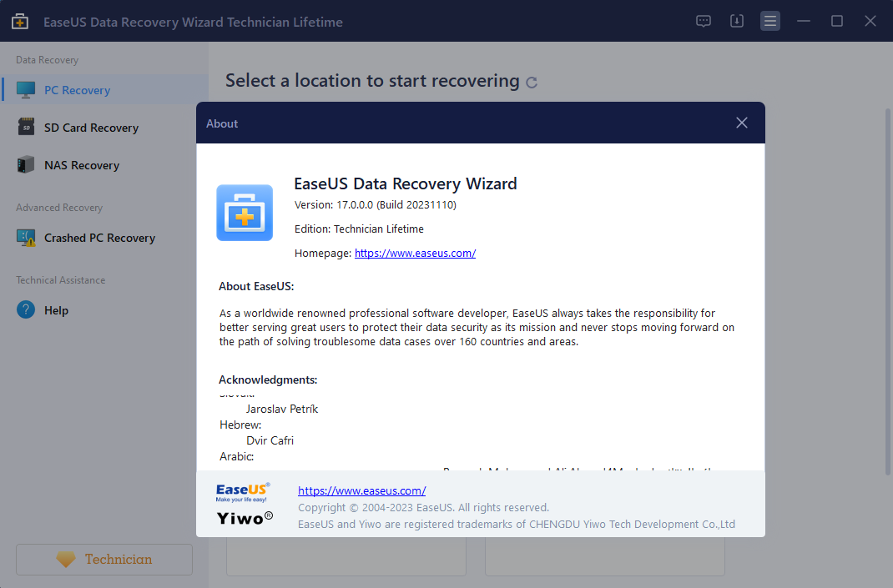Click the 'EaseUS Data Recovery Wizard' About title
The height and width of the screenshot is (588, 893).
pyautogui.click(x=406, y=183)
